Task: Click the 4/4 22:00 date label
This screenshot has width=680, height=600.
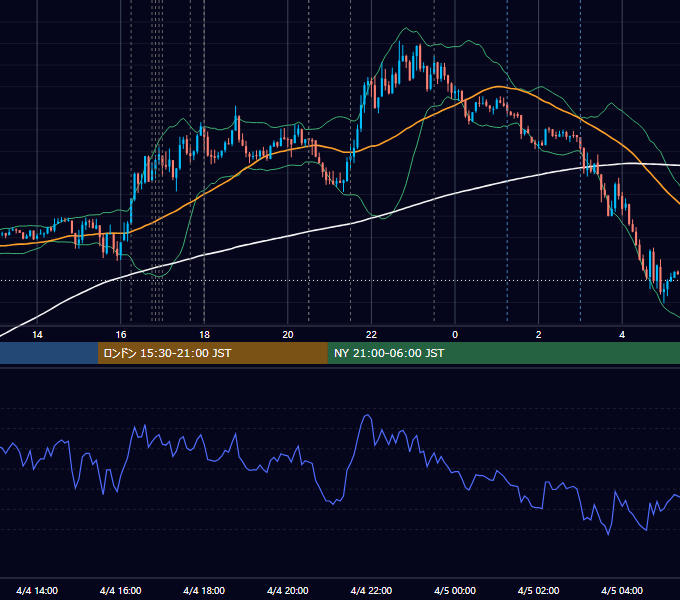Action: point(371,590)
